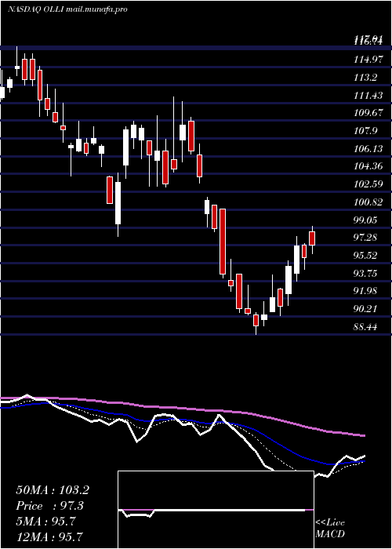Click the Price : 97.3 value
392x549 pixels.
coord(51,506)
